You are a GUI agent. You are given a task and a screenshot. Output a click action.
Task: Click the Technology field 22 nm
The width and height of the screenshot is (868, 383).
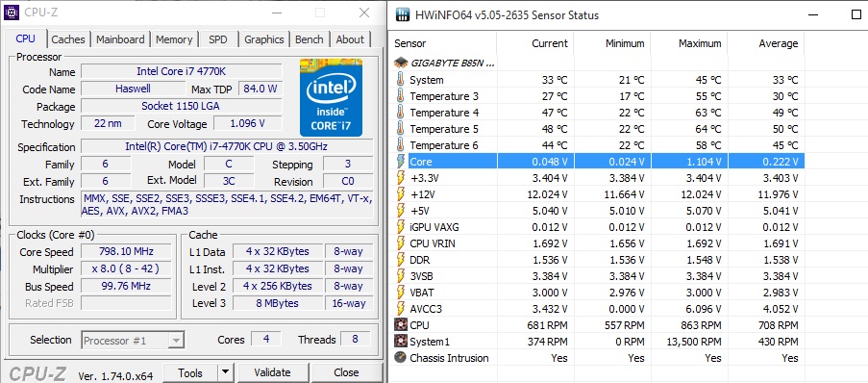click(108, 123)
